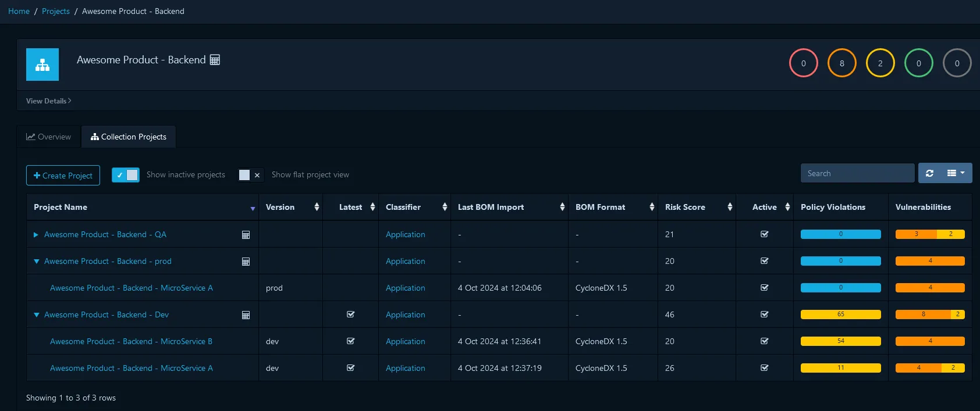Click the orange high severity circle showing 8
The height and width of the screenshot is (411, 980).
coord(842,63)
